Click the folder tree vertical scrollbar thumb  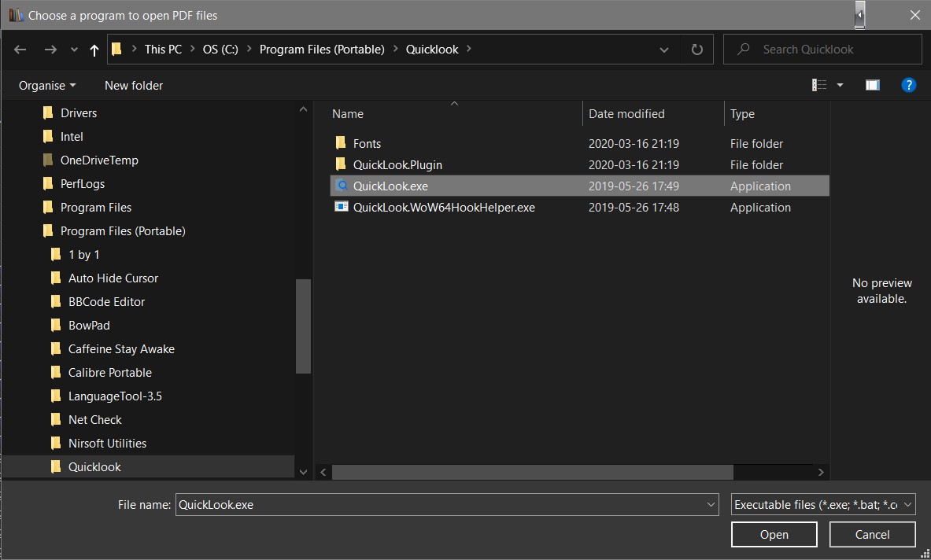coord(304,326)
